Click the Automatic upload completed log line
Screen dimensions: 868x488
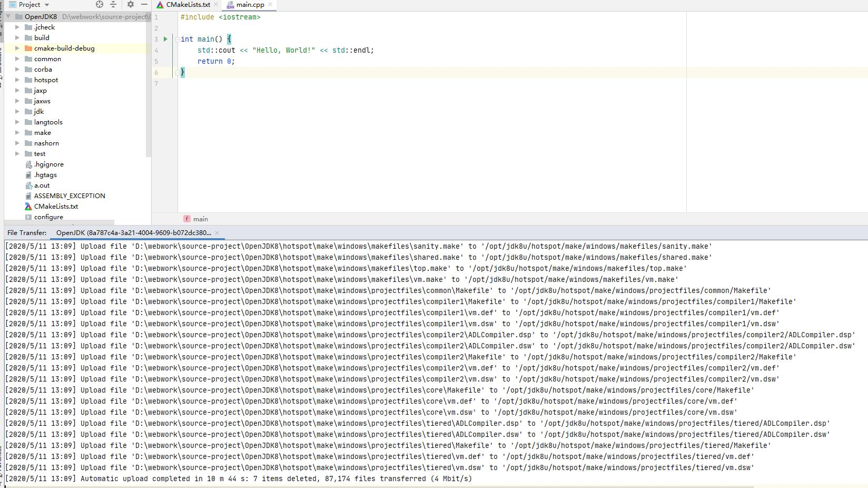tap(239, 479)
